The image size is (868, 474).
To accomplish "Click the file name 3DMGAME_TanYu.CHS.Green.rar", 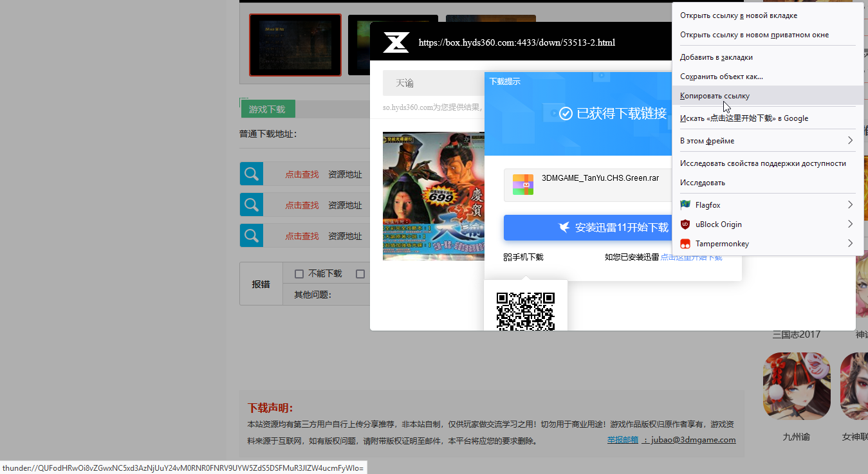I will pyautogui.click(x=600, y=178).
